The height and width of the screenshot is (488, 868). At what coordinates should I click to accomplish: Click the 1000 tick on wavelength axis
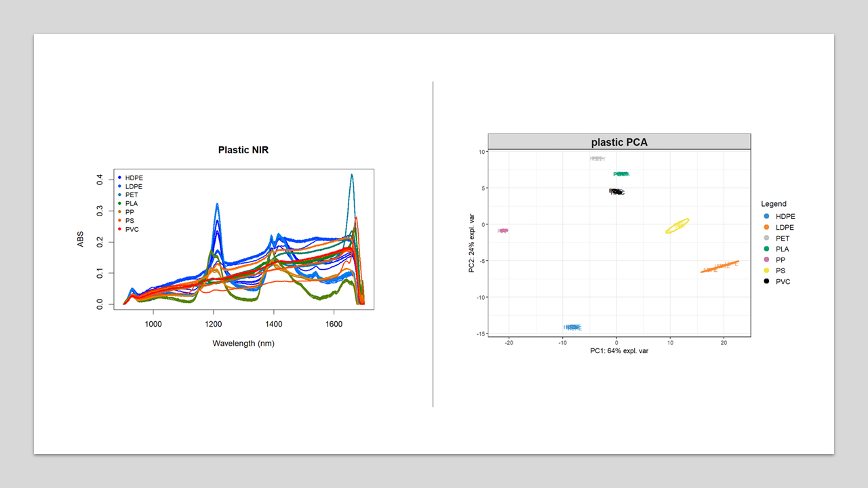coord(153,325)
